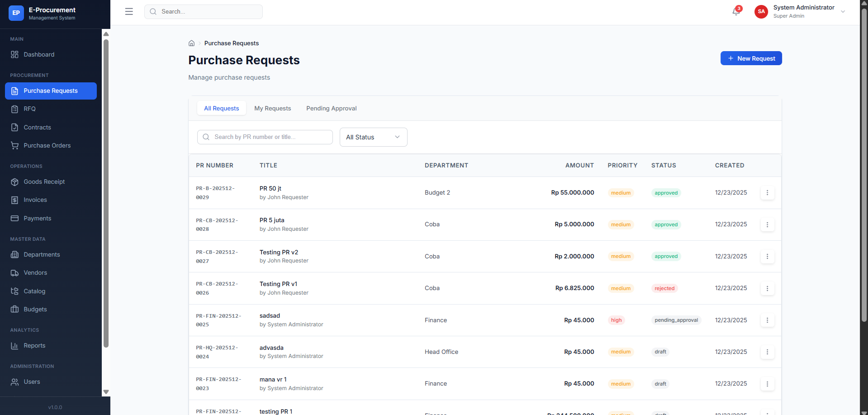Open Goods Receipt in Operations section
Image resolution: width=868 pixels, height=415 pixels.
(x=44, y=181)
